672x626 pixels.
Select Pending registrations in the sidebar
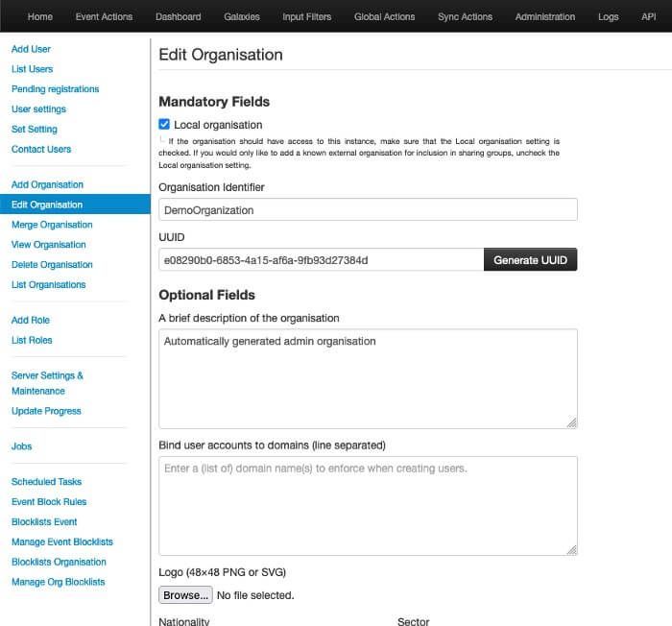point(55,89)
